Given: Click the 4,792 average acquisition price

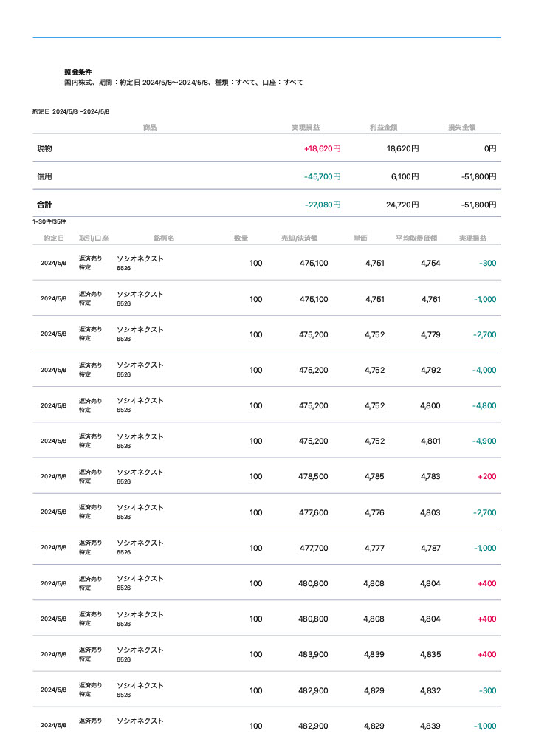Looking at the screenshot, I should (x=430, y=371).
